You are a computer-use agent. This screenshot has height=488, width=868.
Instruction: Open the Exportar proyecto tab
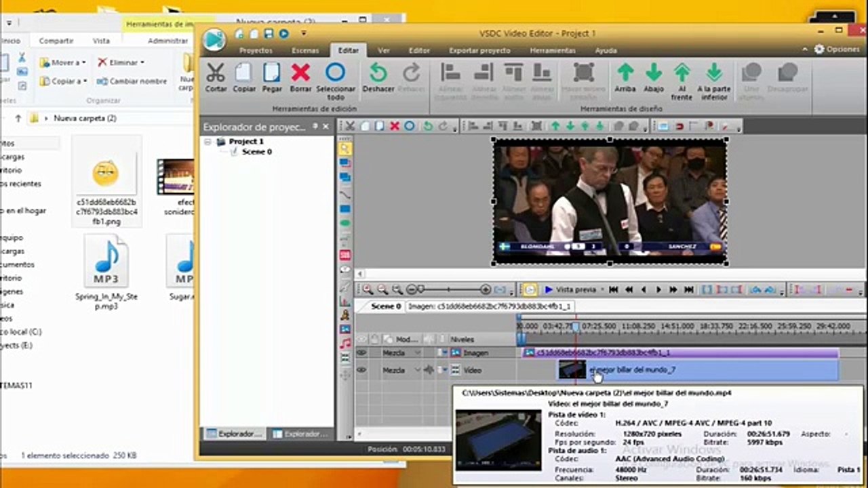tap(479, 51)
